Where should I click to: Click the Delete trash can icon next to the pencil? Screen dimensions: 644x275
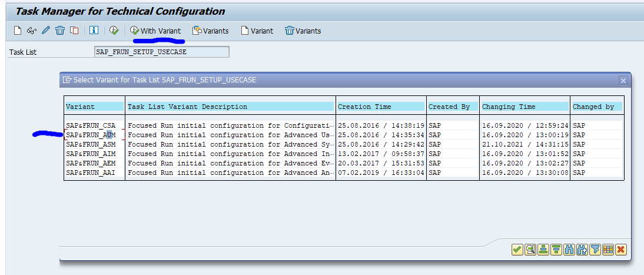(x=61, y=31)
